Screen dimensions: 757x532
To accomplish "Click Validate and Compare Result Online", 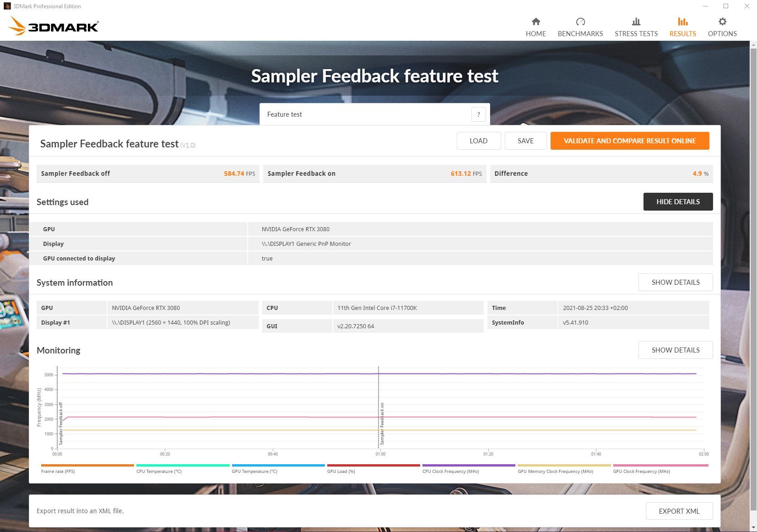I will click(630, 141).
